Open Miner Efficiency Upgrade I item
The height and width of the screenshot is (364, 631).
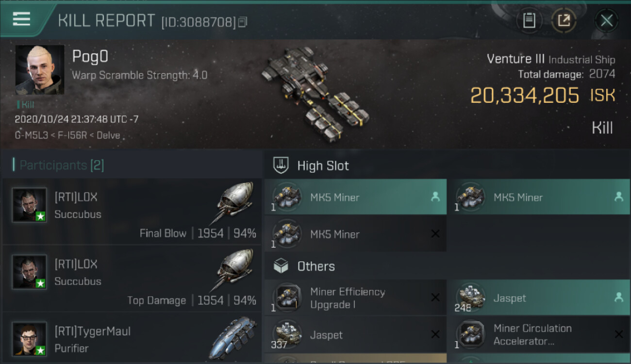[355, 298]
